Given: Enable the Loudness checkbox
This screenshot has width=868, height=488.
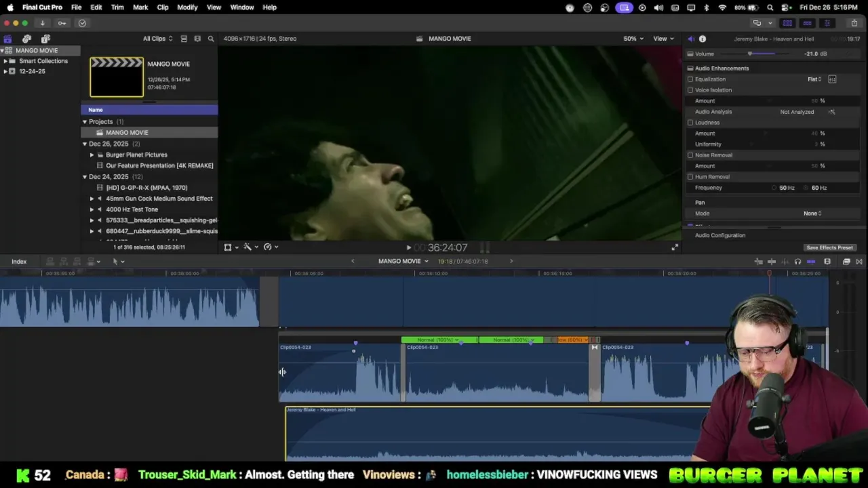Looking at the screenshot, I should 690,123.
